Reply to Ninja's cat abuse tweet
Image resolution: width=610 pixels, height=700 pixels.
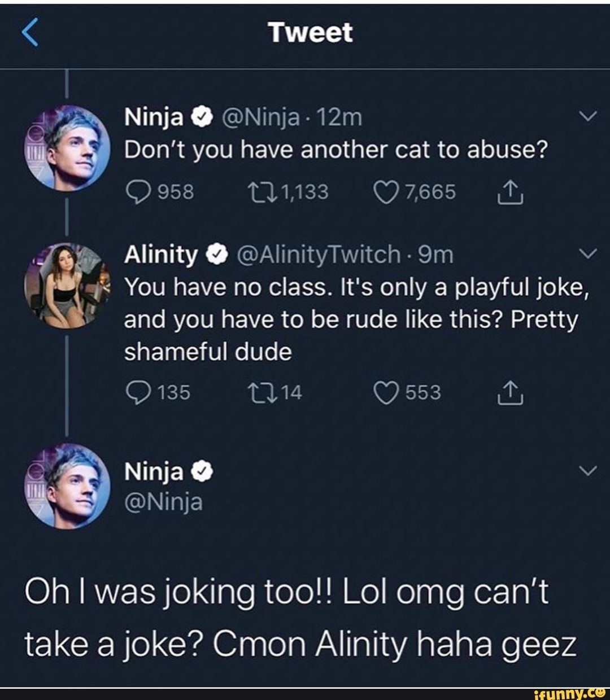(x=139, y=190)
